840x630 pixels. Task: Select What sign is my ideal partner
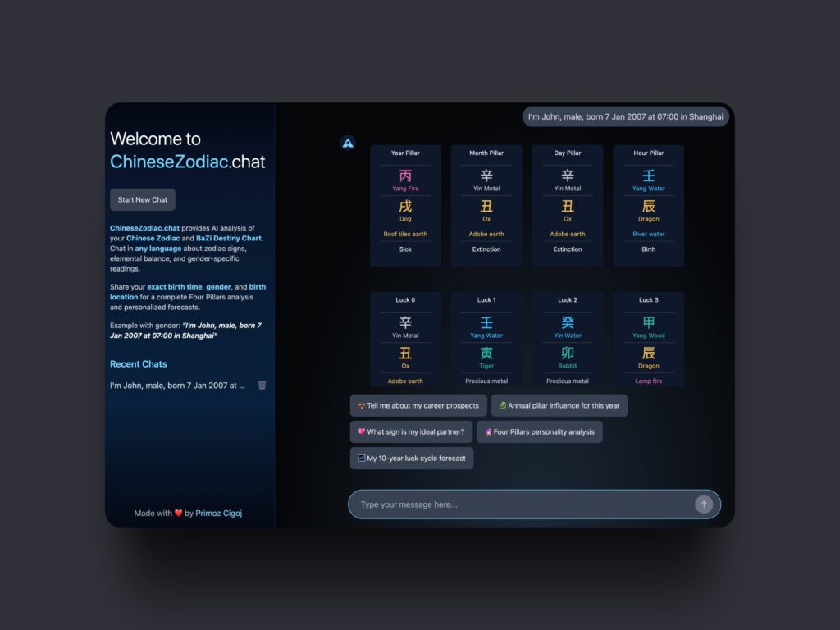(x=412, y=431)
